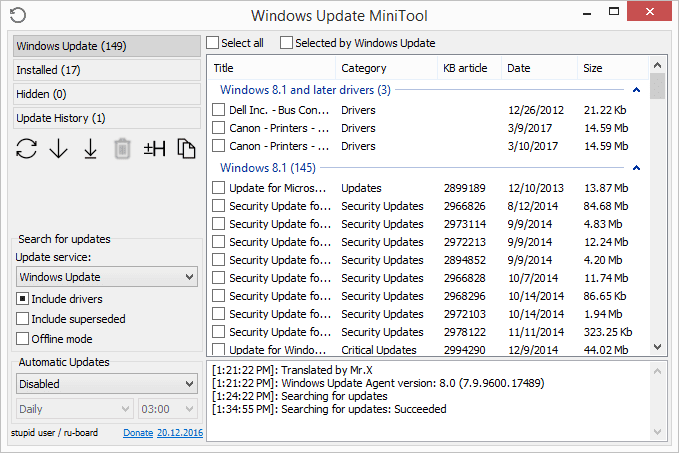Click the 20.12.2016 version date link
Screen dimensions: 679x453
click(179, 433)
